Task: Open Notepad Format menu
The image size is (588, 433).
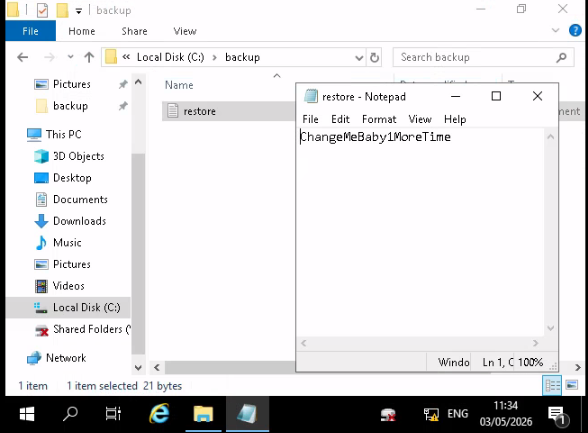Action: coord(379,119)
